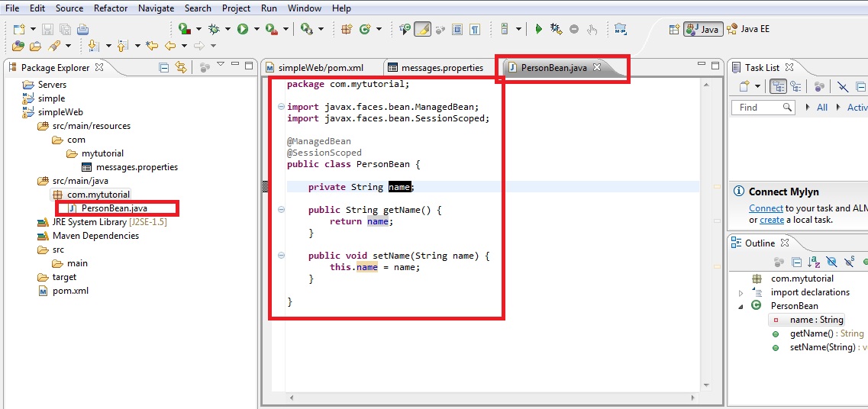Image resolution: width=868 pixels, height=409 pixels.
Task: Collapse the getName method fold marker
Action: (281, 210)
